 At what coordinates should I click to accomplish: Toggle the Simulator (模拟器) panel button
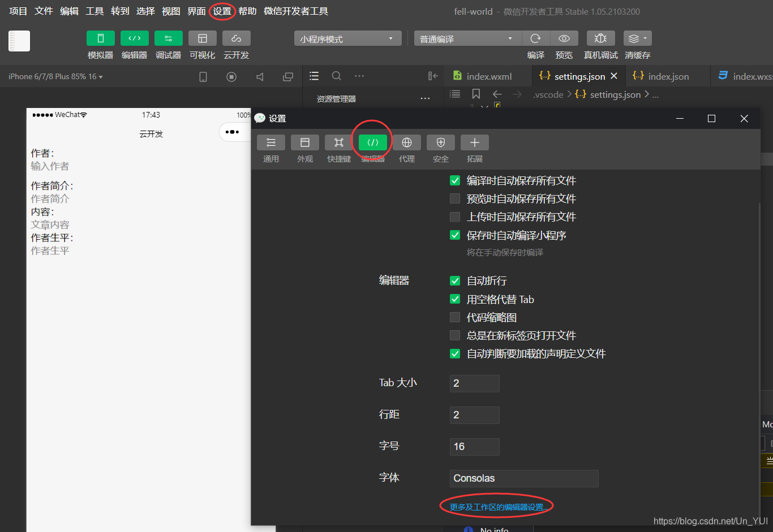pyautogui.click(x=101, y=38)
